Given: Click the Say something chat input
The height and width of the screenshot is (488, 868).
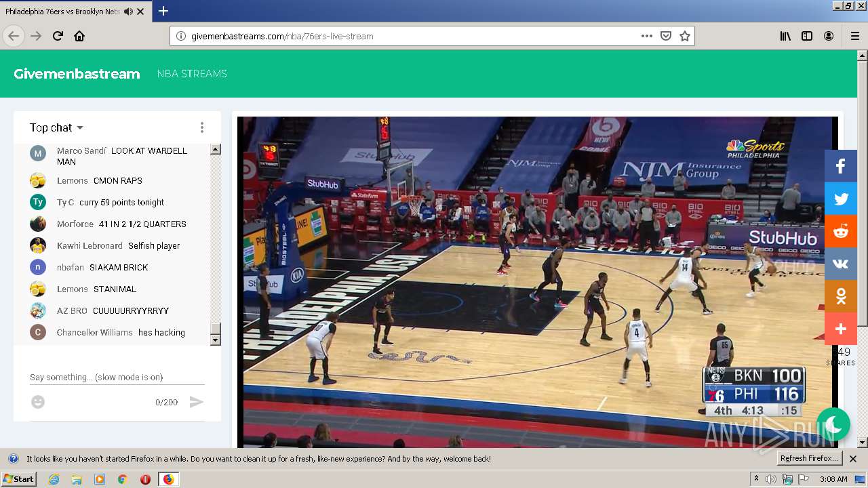Looking at the screenshot, I should pyautogui.click(x=117, y=378).
